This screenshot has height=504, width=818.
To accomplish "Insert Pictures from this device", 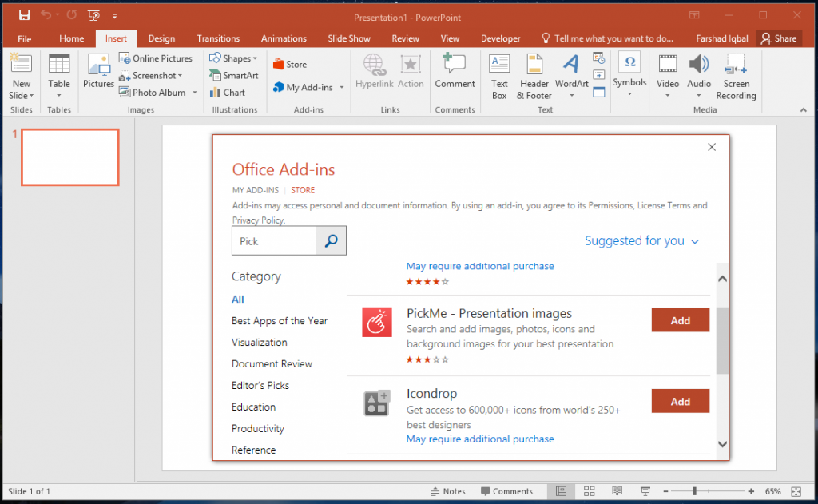I will pyautogui.click(x=98, y=71).
